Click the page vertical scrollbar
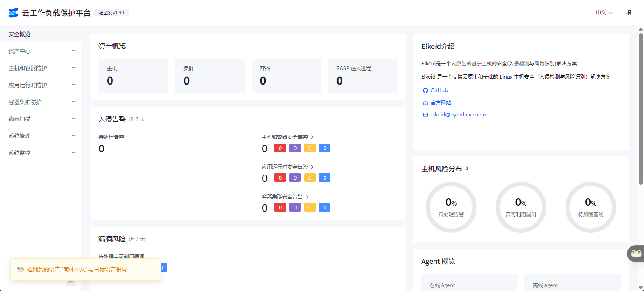The image size is (644, 291). [641, 109]
